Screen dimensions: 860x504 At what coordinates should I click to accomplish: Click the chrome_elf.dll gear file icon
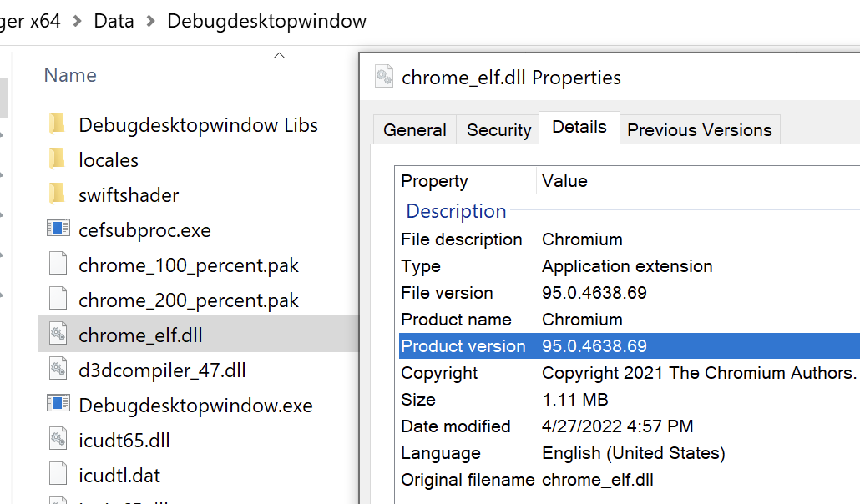(x=58, y=334)
